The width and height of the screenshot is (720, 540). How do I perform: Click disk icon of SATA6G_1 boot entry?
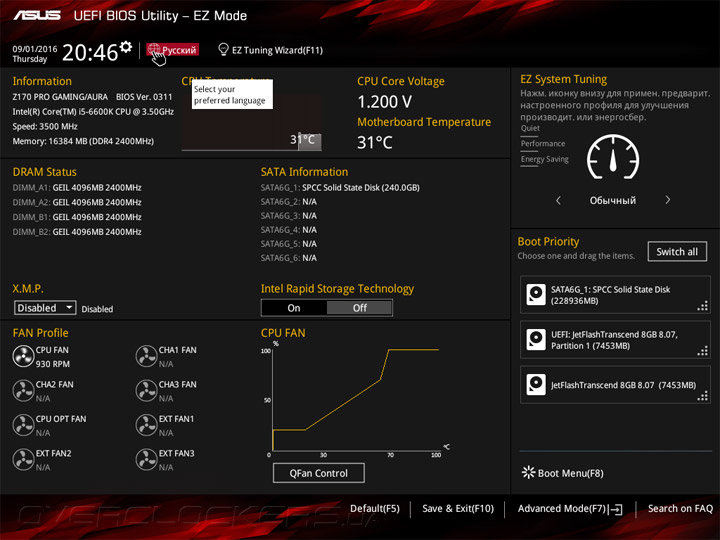click(536, 295)
